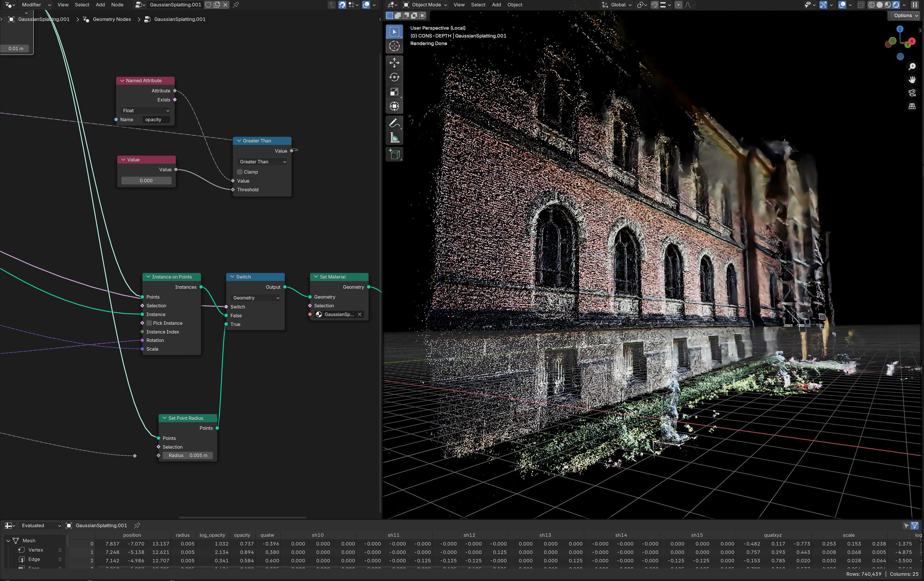
Task: Toggle perspective/orthographic grid icon
Action: (x=912, y=106)
